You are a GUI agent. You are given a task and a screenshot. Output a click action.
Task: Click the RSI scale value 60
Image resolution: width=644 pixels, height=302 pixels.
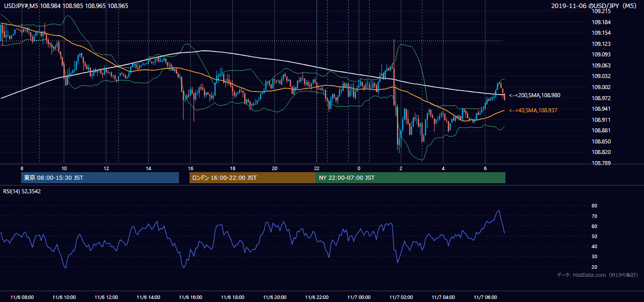(594, 226)
